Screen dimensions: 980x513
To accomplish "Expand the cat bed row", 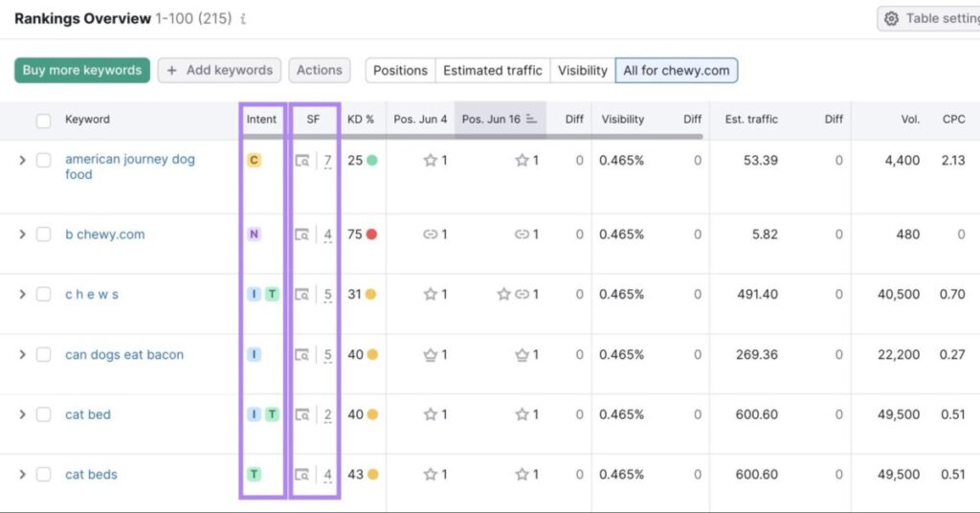I will pos(23,414).
